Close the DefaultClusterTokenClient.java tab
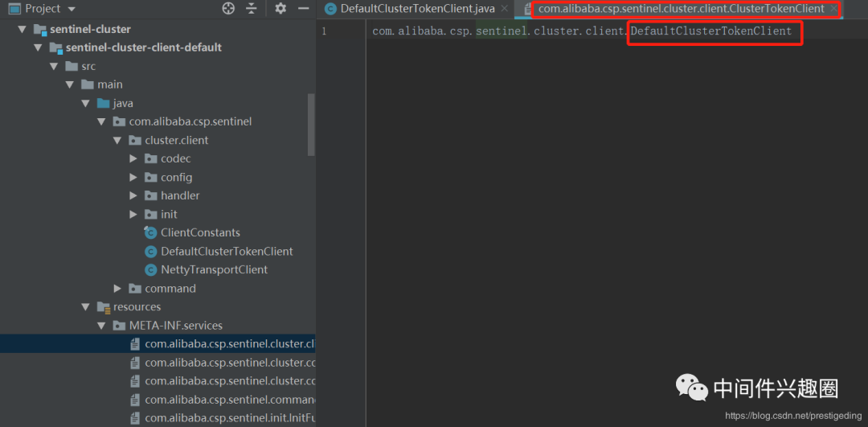 [504, 8]
